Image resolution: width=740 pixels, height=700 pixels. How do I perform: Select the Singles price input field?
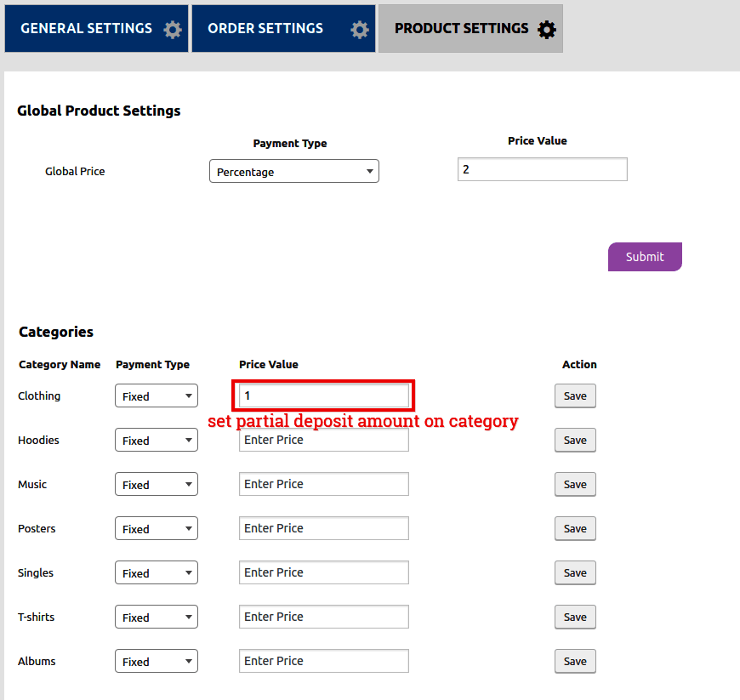click(x=323, y=572)
